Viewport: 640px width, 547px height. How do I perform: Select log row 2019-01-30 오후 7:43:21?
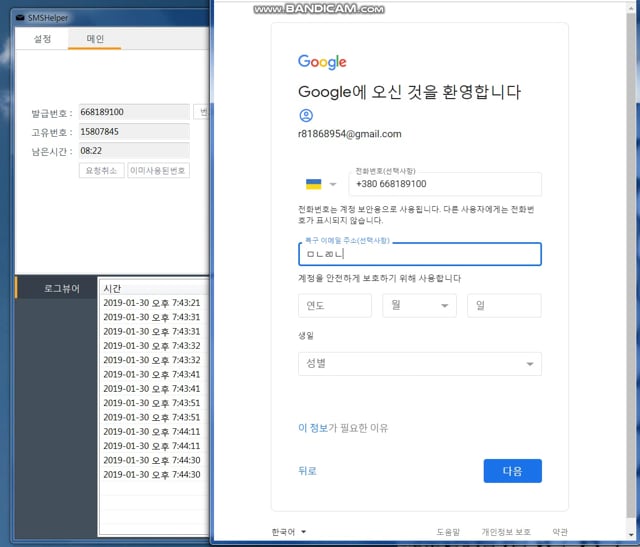click(x=154, y=303)
